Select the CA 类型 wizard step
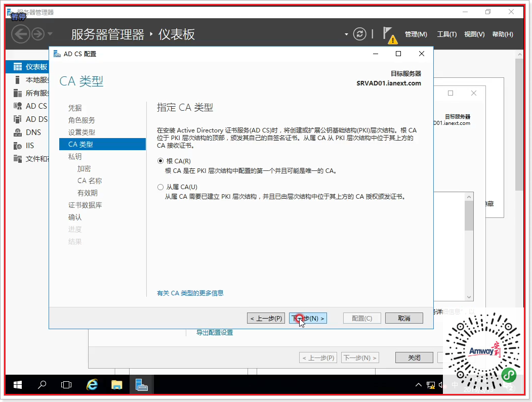Screen dimensions: 532x402 (x=102, y=144)
